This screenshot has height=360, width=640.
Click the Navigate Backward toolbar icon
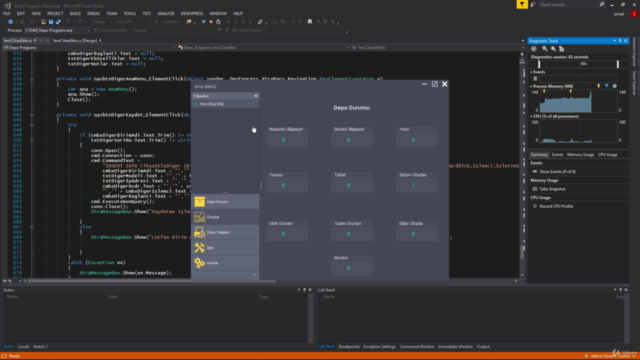[x=10, y=22]
